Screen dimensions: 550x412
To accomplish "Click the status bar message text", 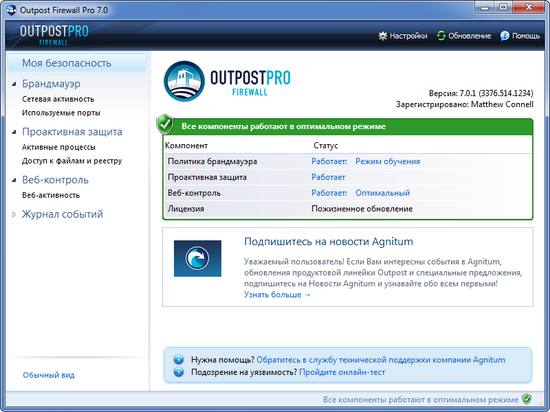I will [420, 400].
